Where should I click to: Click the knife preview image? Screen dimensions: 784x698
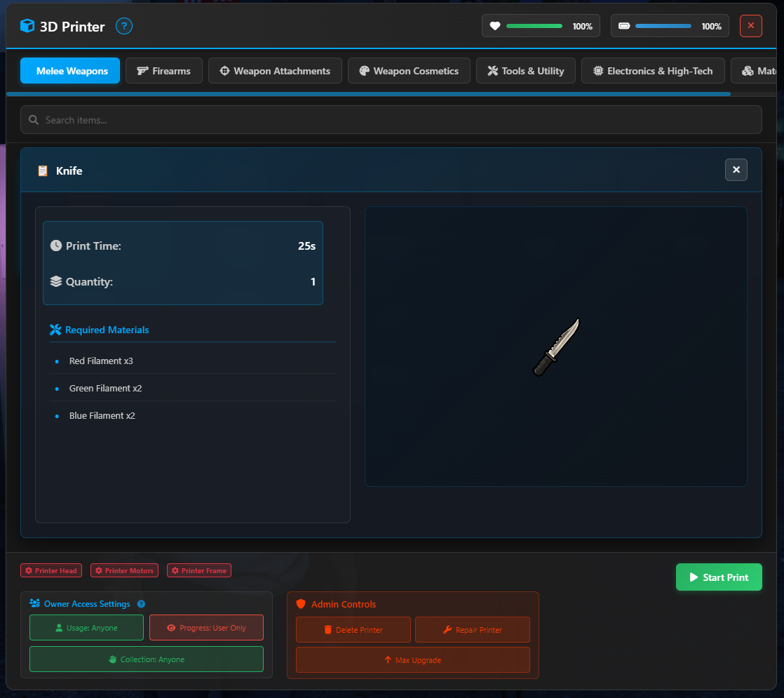[556, 347]
